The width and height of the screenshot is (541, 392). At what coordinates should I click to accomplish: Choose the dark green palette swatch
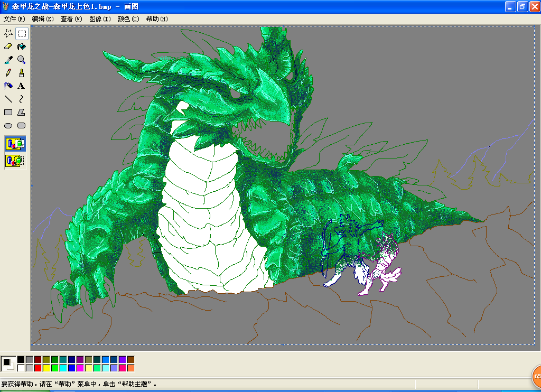55,360
